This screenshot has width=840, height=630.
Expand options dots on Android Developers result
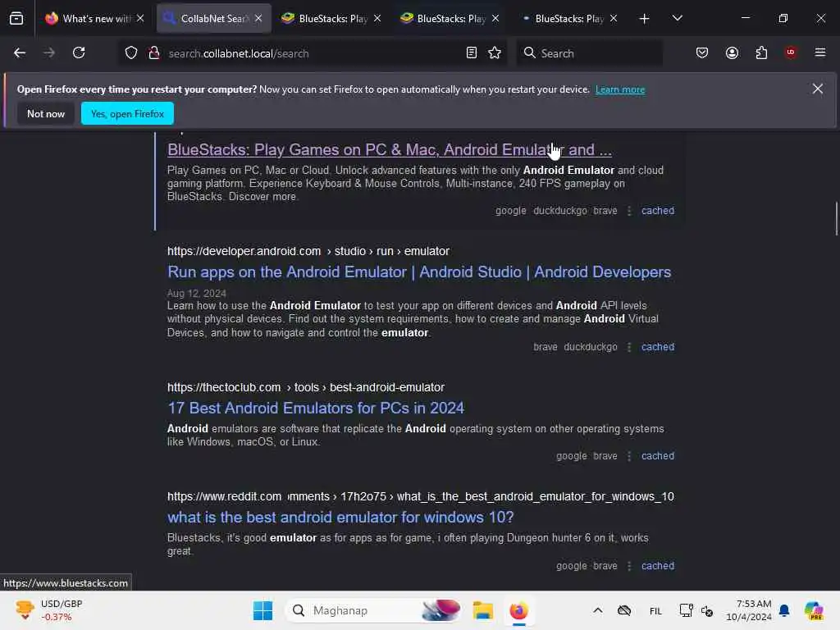pyautogui.click(x=629, y=347)
